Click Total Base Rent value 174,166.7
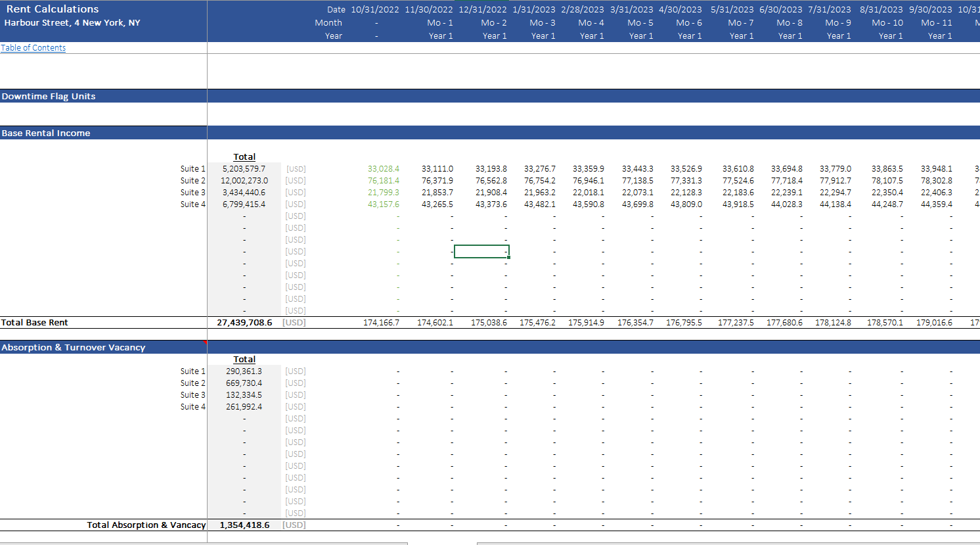Viewport: 980px width, 545px height. 381,323
